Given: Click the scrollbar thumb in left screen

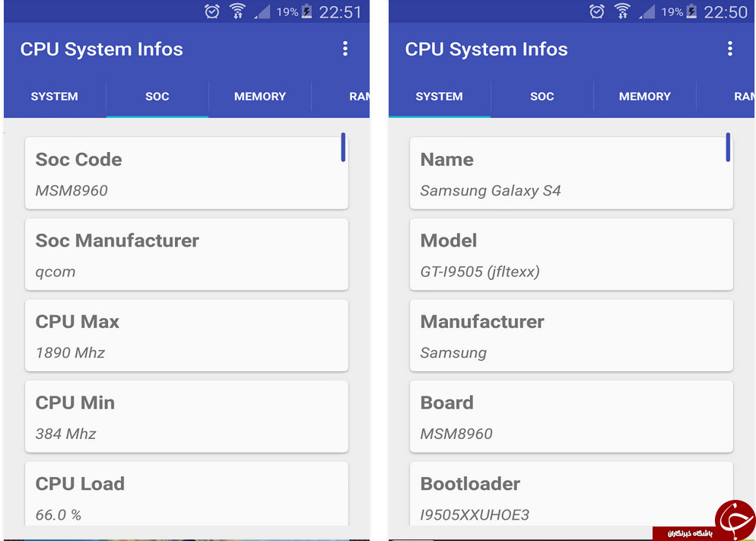Looking at the screenshot, I should [343, 147].
